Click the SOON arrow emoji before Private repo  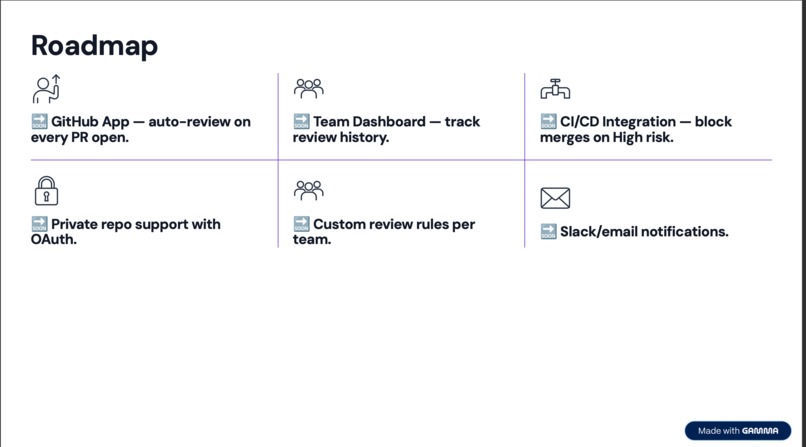pyautogui.click(x=39, y=224)
